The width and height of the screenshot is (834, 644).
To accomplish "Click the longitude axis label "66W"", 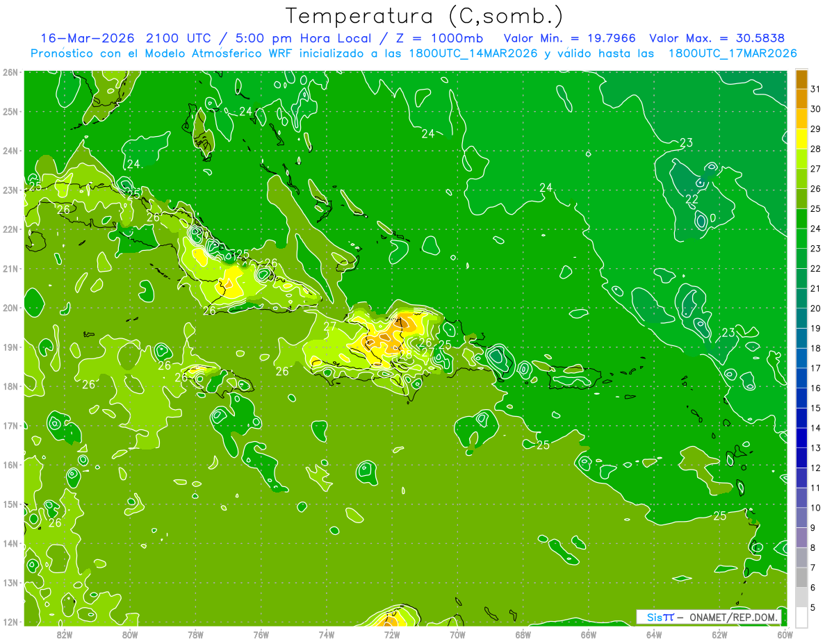I will [589, 634].
